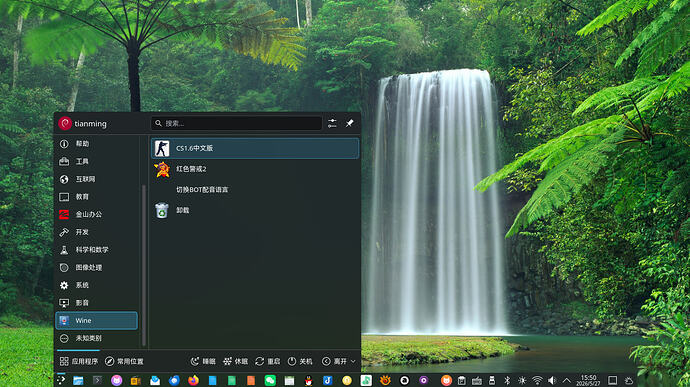
Task: Switch to the 常用位置 tab
Action: pyautogui.click(x=124, y=361)
